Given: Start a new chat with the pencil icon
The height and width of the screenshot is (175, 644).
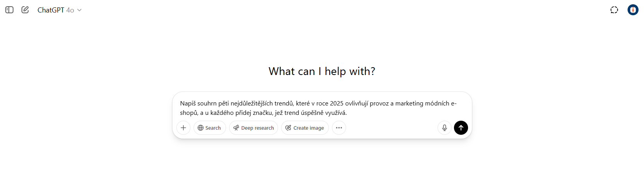Looking at the screenshot, I should point(25,10).
